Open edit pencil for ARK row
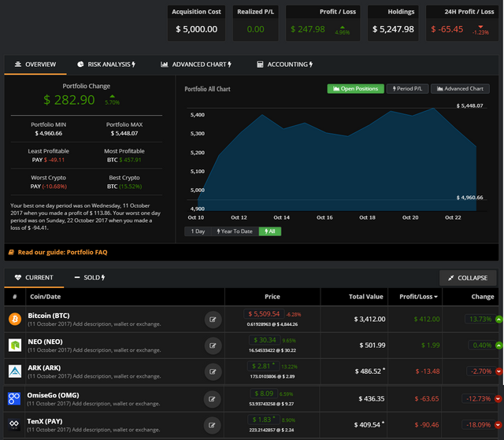This screenshot has height=440, width=504. (212, 371)
